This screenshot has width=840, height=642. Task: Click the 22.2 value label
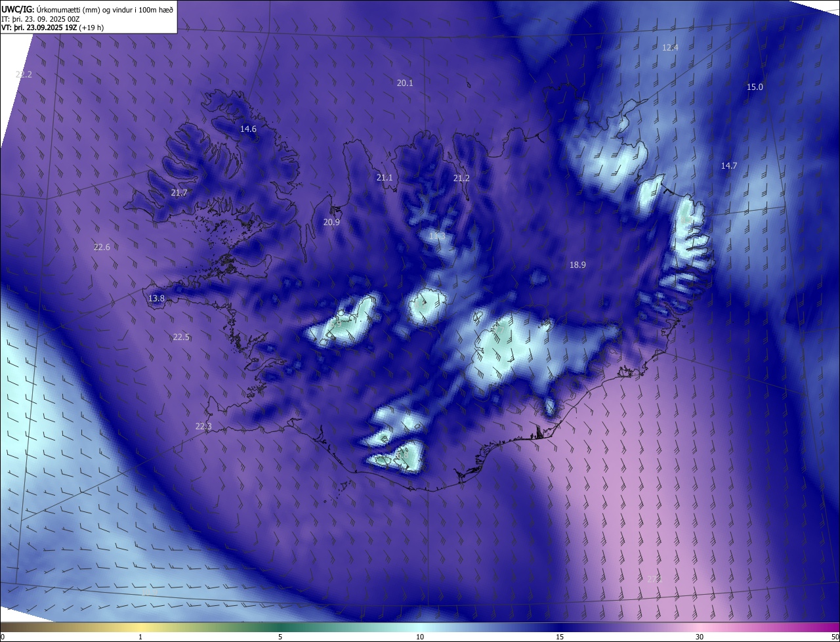[24, 75]
